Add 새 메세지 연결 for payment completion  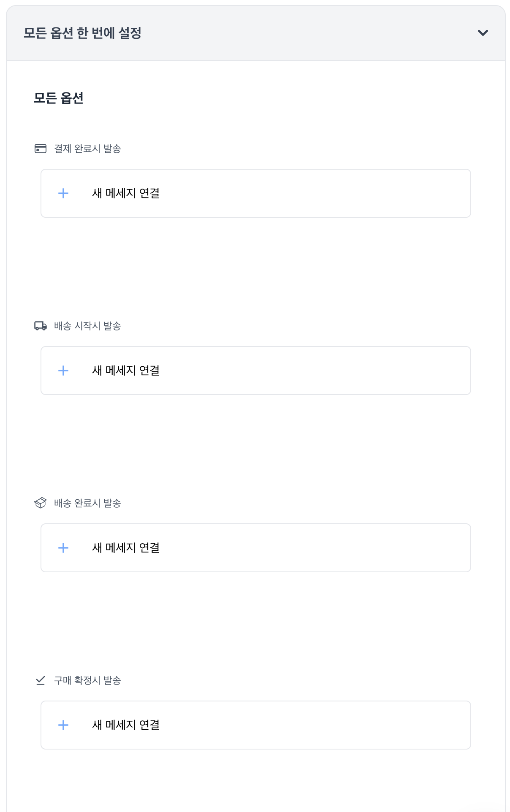pos(255,193)
